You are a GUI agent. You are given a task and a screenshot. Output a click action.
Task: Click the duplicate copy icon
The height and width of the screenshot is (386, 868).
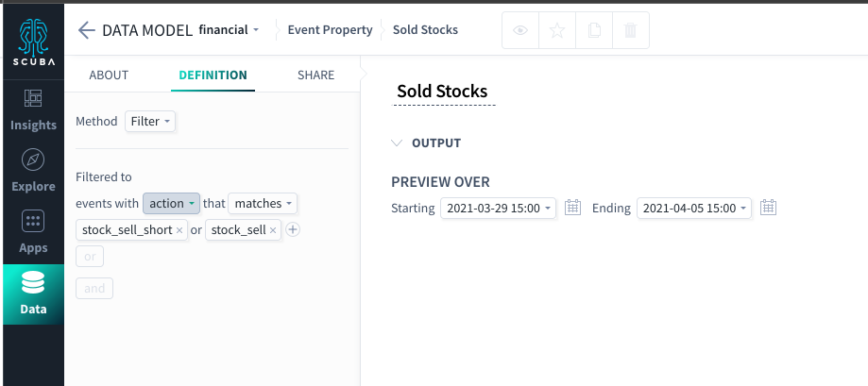(x=594, y=30)
